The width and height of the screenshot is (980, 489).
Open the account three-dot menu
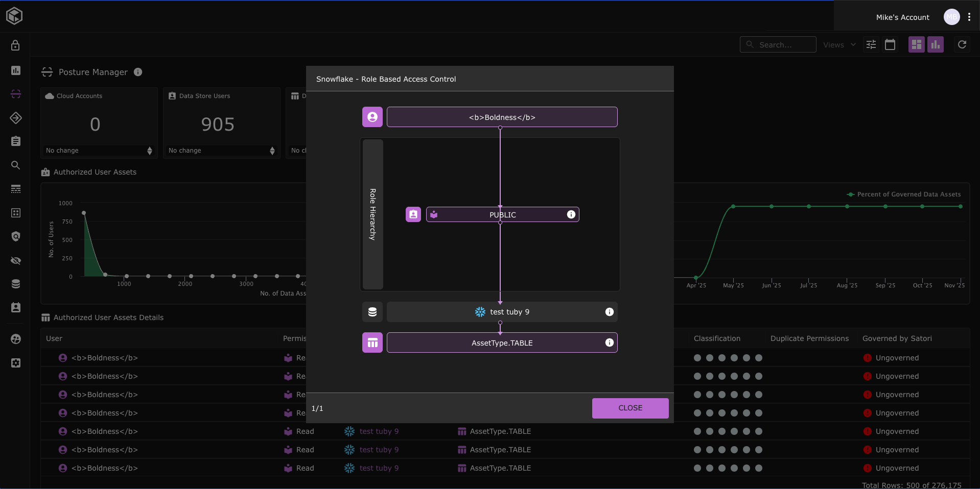tap(969, 17)
